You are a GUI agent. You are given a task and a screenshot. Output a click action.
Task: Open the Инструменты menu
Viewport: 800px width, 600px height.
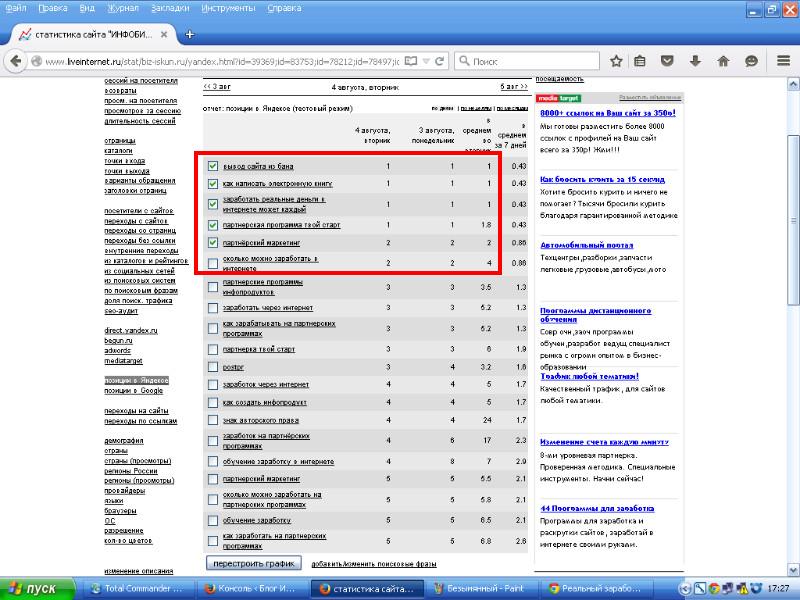point(228,8)
